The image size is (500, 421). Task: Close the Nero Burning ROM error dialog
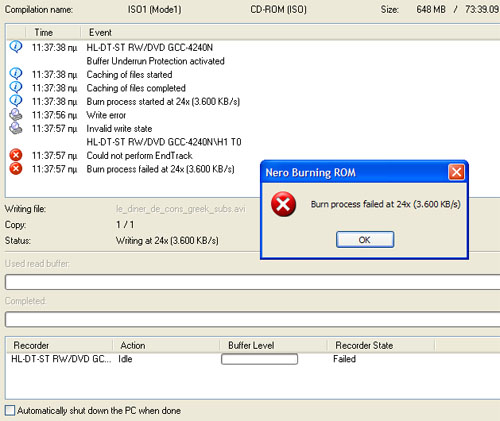pyautogui.click(x=456, y=172)
